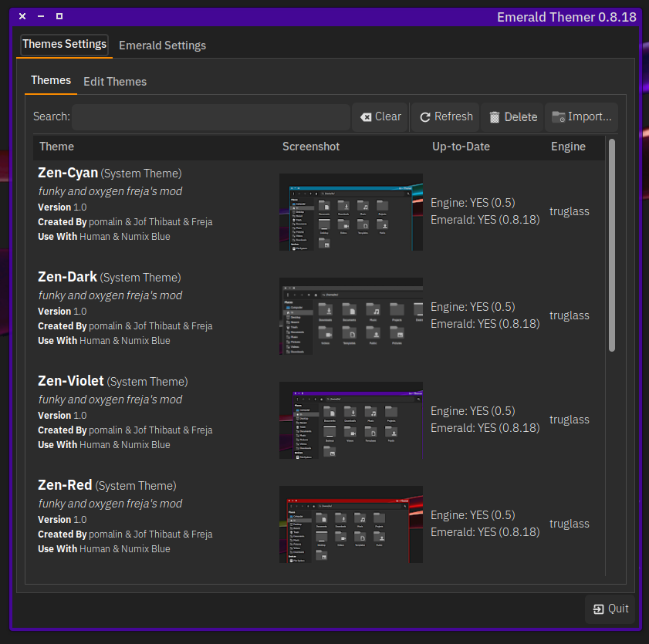Sort by the Theme column header
The width and height of the screenshot is (649, 644).
click(x=56, y=147)
